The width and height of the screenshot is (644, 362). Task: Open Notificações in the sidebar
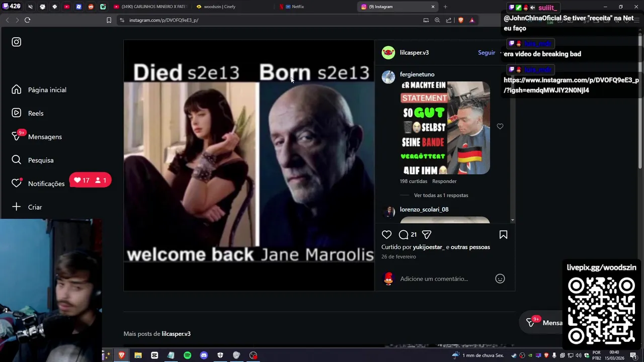coord(38,184)
